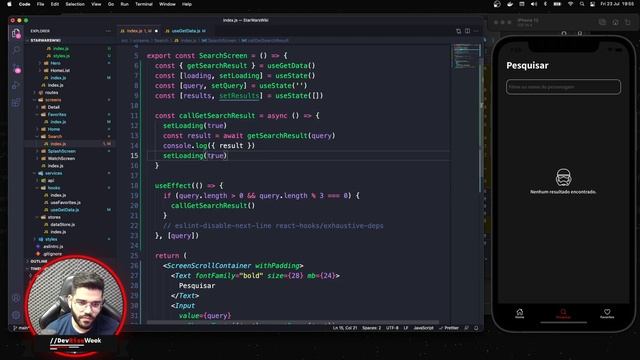Open the Manage gear in the activity bar
This screenshot has width=640, height=360.
coord(16,315)
